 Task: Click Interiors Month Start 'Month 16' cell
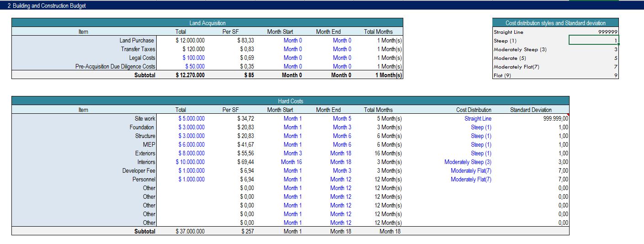(x=291, y=162)
